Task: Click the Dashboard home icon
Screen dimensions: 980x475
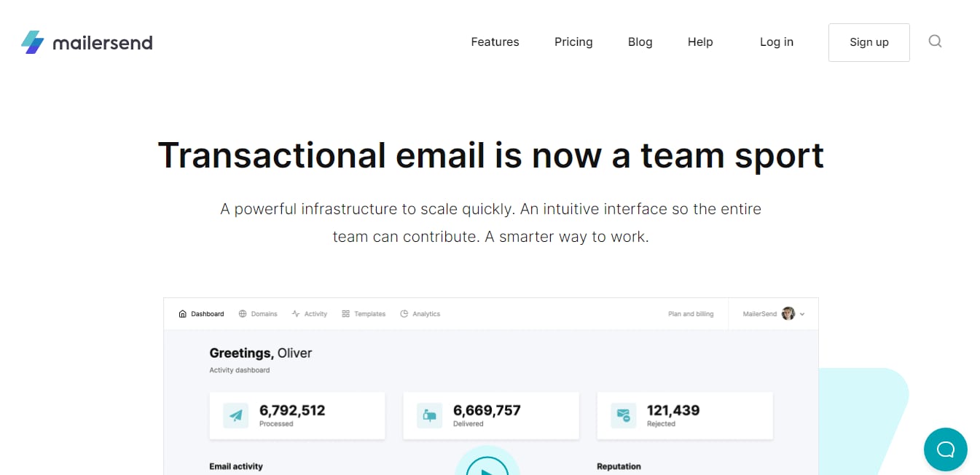Action: (182, 314)
